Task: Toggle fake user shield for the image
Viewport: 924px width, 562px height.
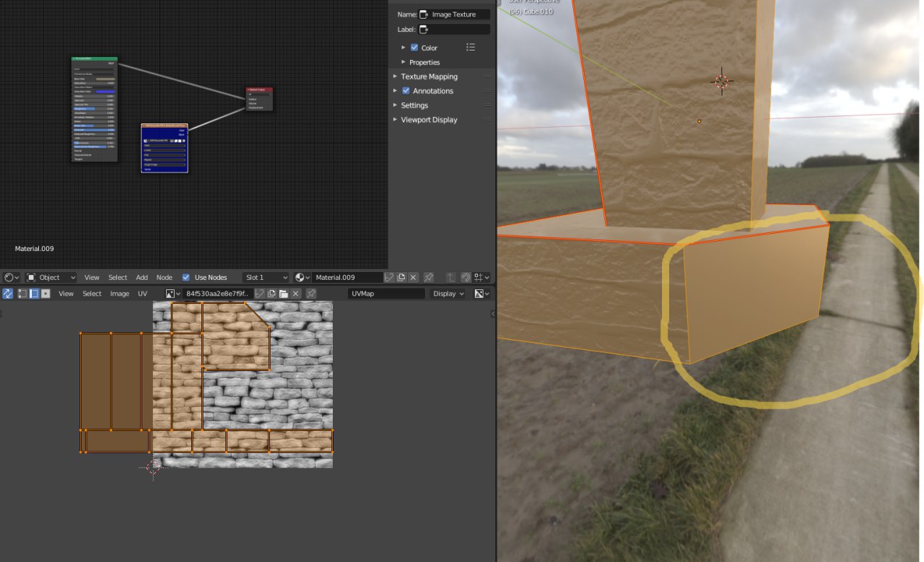Action: click(260, 294)
